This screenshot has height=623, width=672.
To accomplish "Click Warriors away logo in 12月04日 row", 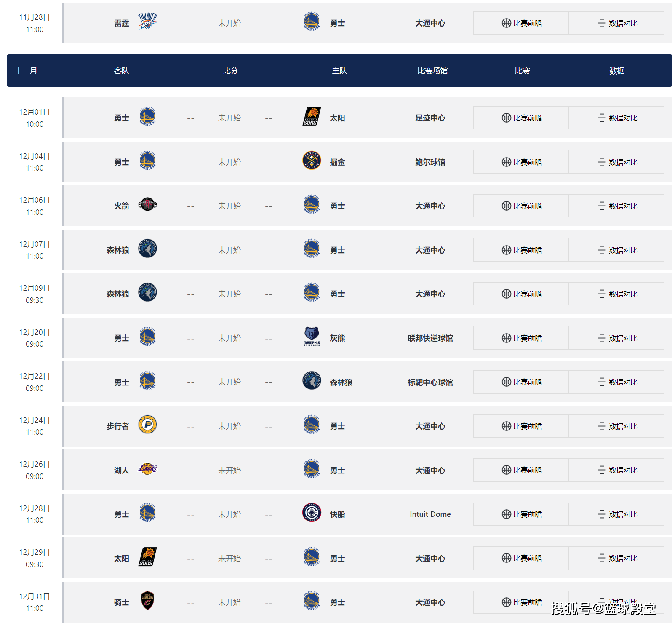I will click(147, 160).
